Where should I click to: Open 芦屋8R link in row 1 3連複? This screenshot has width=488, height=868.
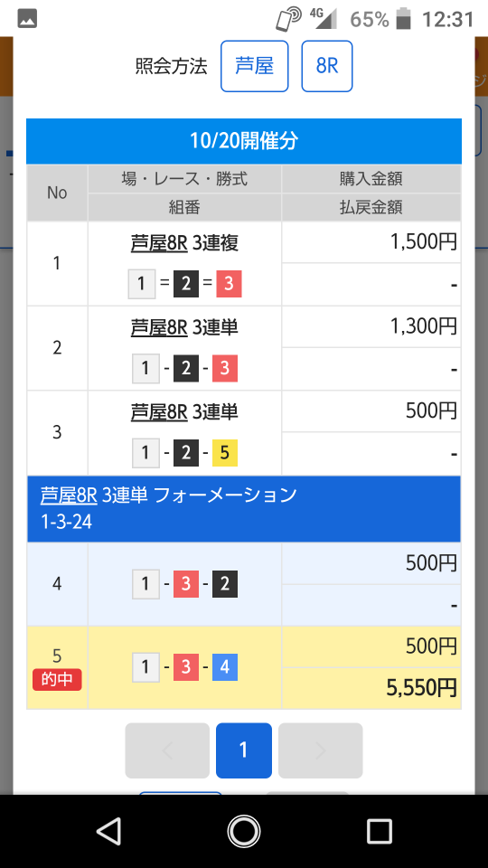159,243
